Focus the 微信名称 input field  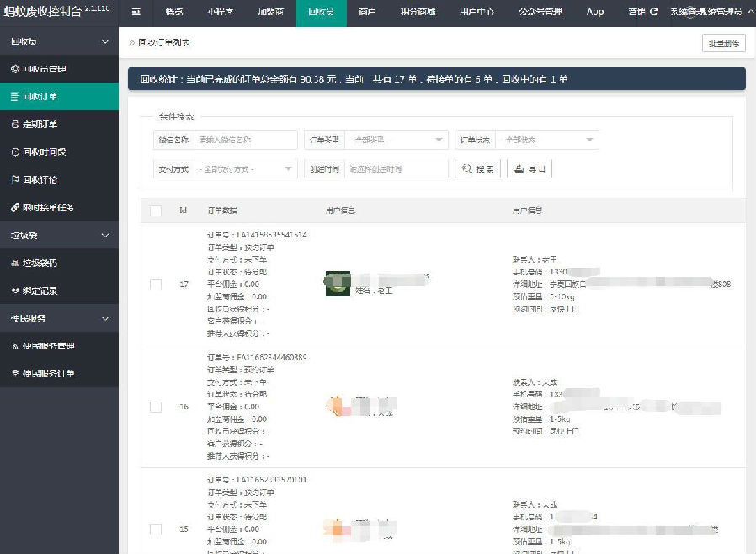[x=246, y=140]
